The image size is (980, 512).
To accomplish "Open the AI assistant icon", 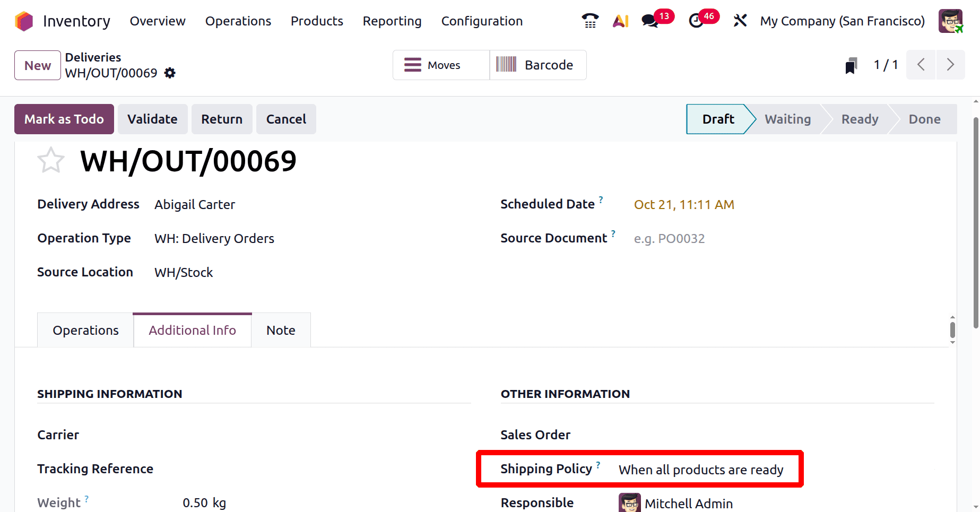I will 620,21.
